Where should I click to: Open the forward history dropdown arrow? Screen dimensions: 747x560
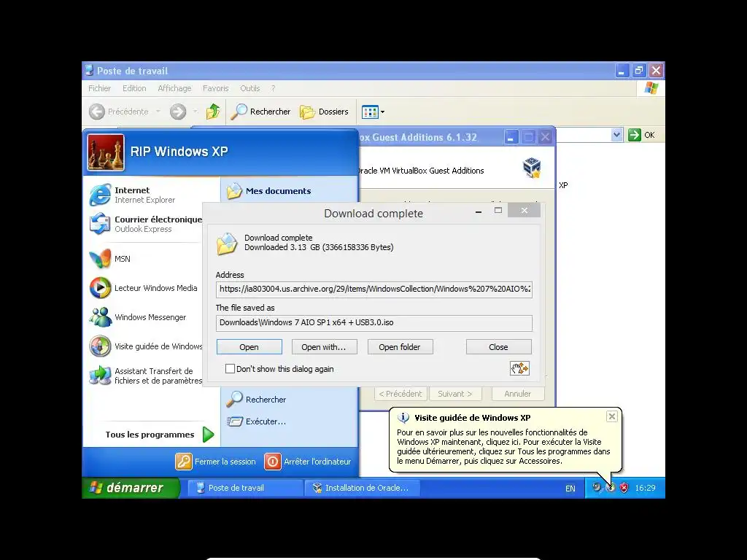[x=196, y=112]
